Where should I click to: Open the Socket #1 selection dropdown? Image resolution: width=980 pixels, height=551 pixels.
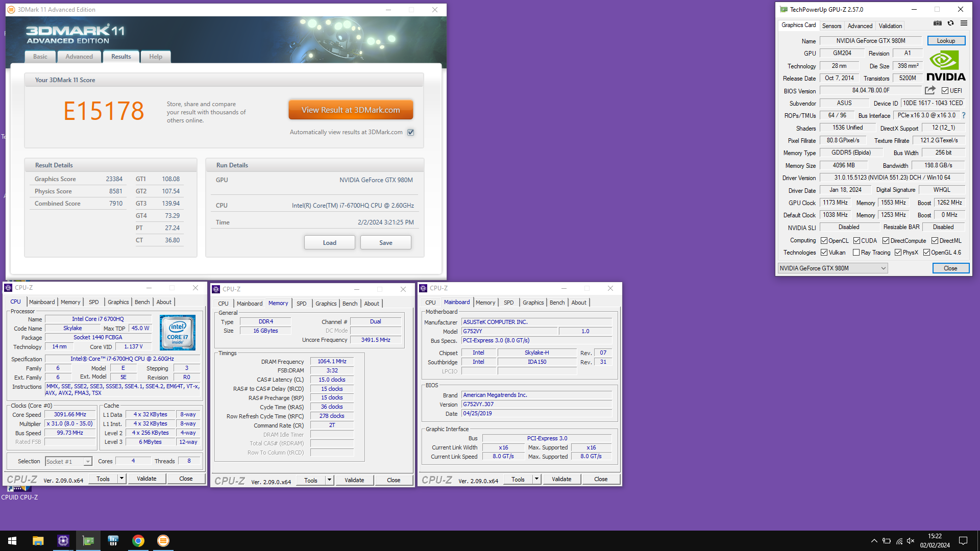point(68,461)
